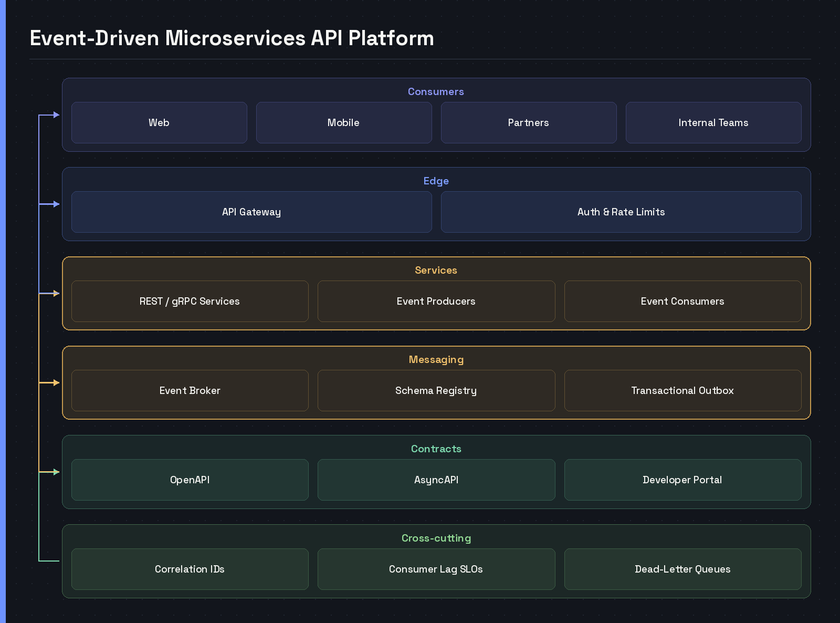The width and height of the screenshot is (840, 623).
Task: Click the Consumer Lag SLOs box
Action: [436, 569]
